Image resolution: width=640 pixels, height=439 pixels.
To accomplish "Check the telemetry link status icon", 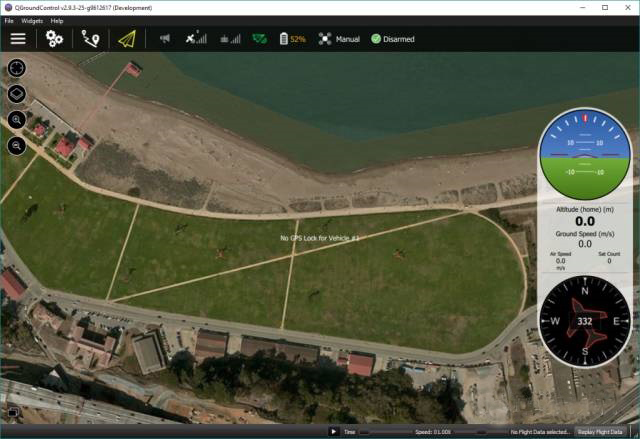I will [260, 39].
